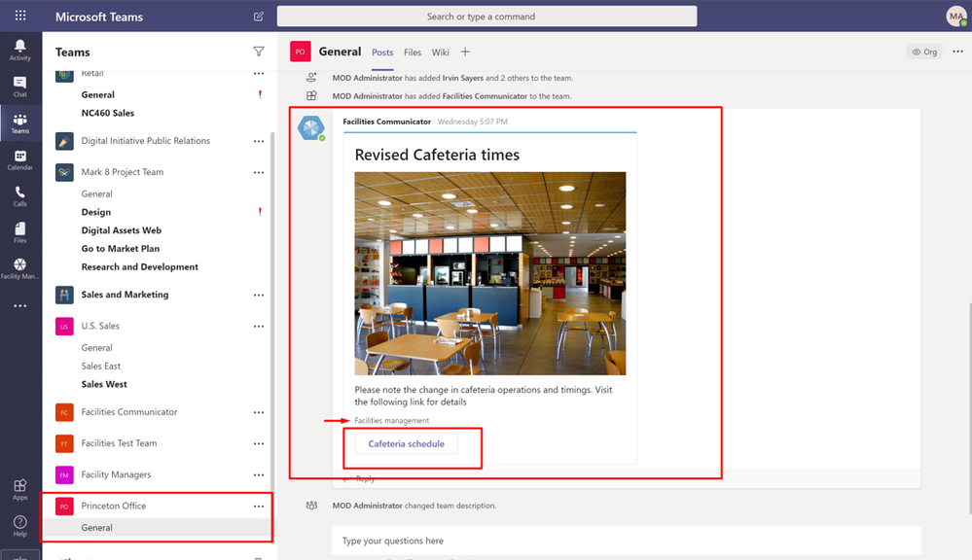The image size is (972, 560).
Task: Click the Princeton Office PO channel icon in header
Action: pos(300,52)
